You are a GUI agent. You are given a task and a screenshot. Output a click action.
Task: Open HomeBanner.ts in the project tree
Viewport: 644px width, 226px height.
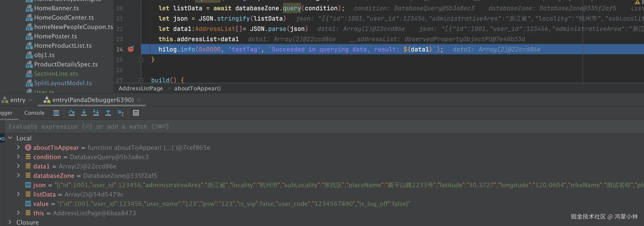(56, 8)
